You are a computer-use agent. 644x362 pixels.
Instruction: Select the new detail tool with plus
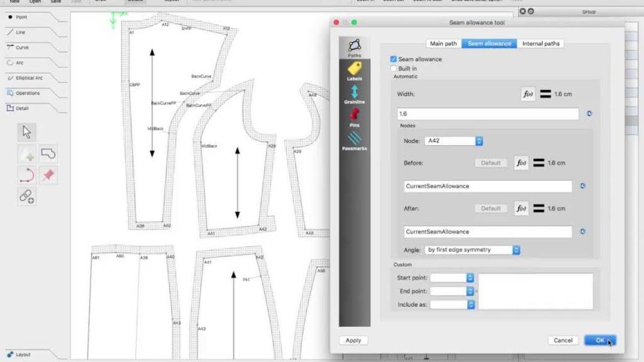click(26, 154)
